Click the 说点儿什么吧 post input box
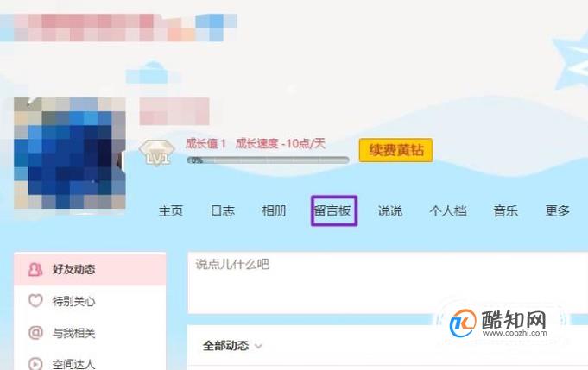The width and height of the screenshot is (588, 370). 388,283
